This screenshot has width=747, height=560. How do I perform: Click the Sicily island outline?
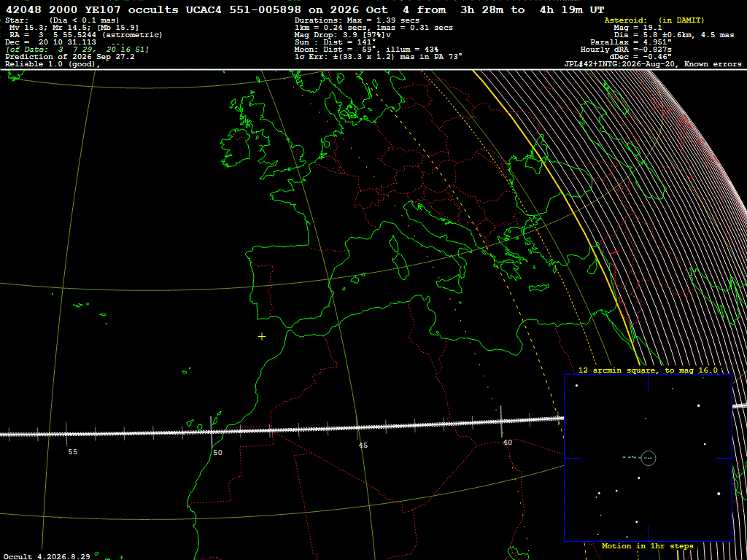[449, 283]
